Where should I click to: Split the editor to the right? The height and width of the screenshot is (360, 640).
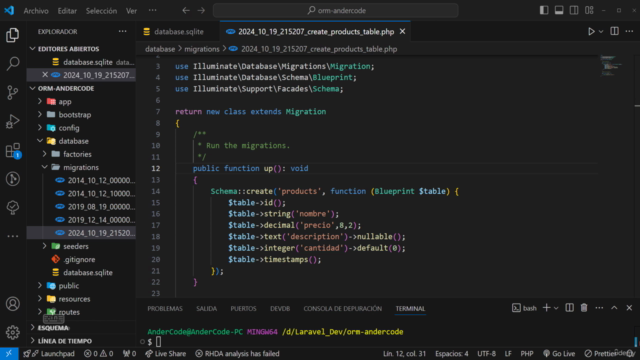click(614, 31)
